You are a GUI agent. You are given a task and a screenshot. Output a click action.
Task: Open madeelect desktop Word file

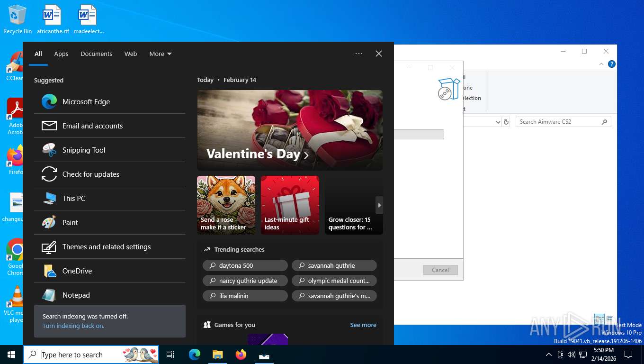pos(88,19)
